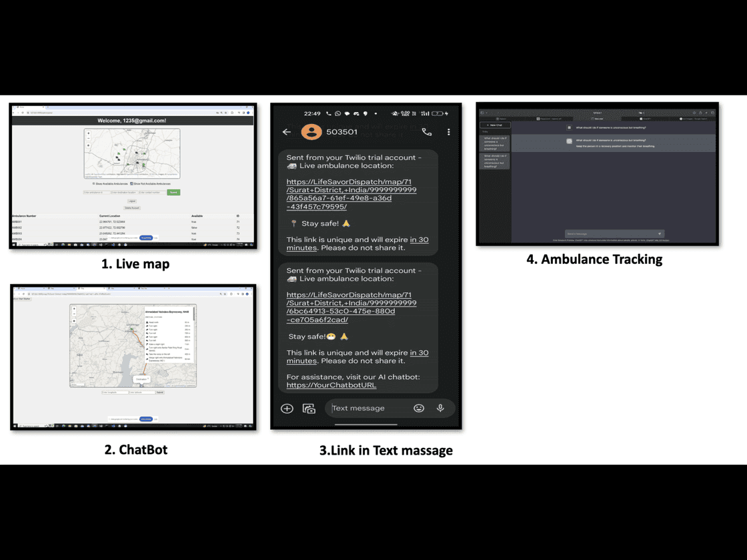Toggle the Show Available Ambulances checkbox

click(93, 183)
